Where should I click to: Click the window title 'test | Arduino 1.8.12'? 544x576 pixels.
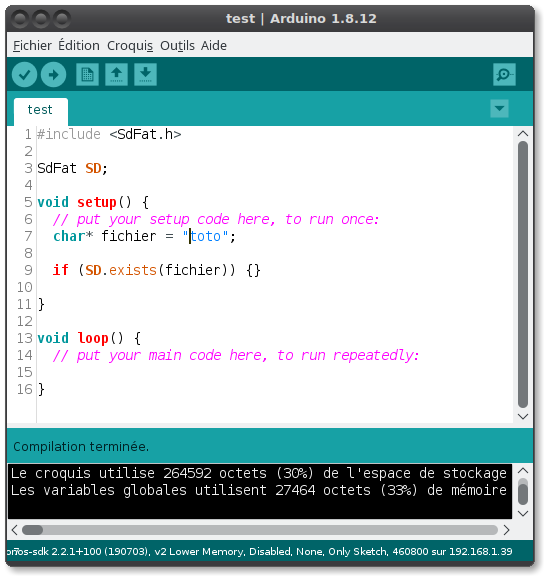point(301,18)
